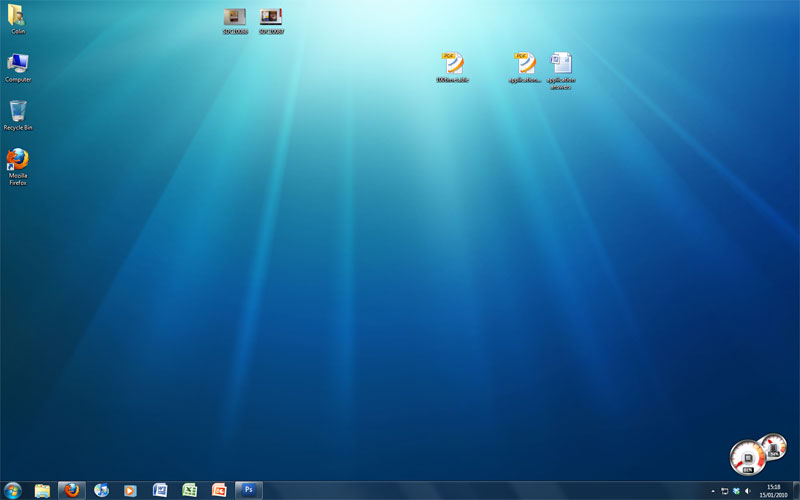This screenshot has height=500, width=800.
Task: Open the Windows Start menu orb
Action: pos(12,490)
